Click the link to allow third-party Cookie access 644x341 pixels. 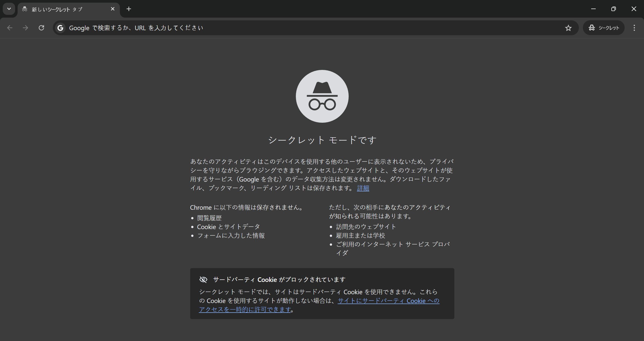(x=388, y=301)
